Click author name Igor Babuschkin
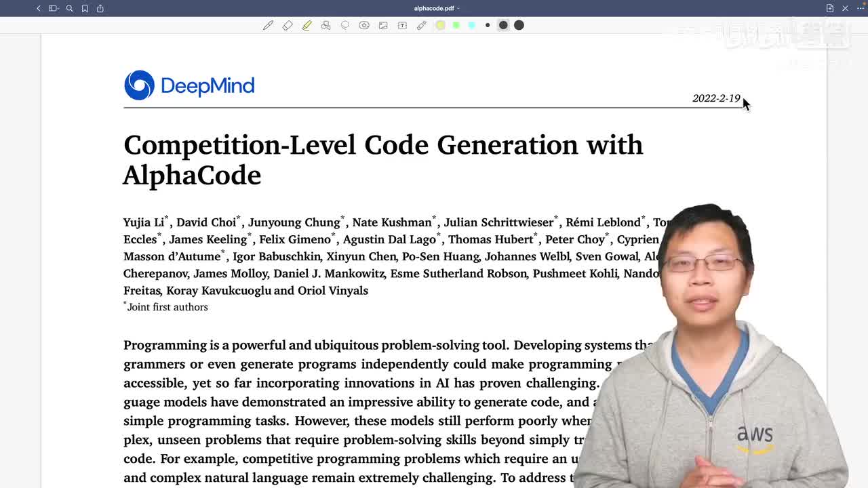 [x=276, y=256]
